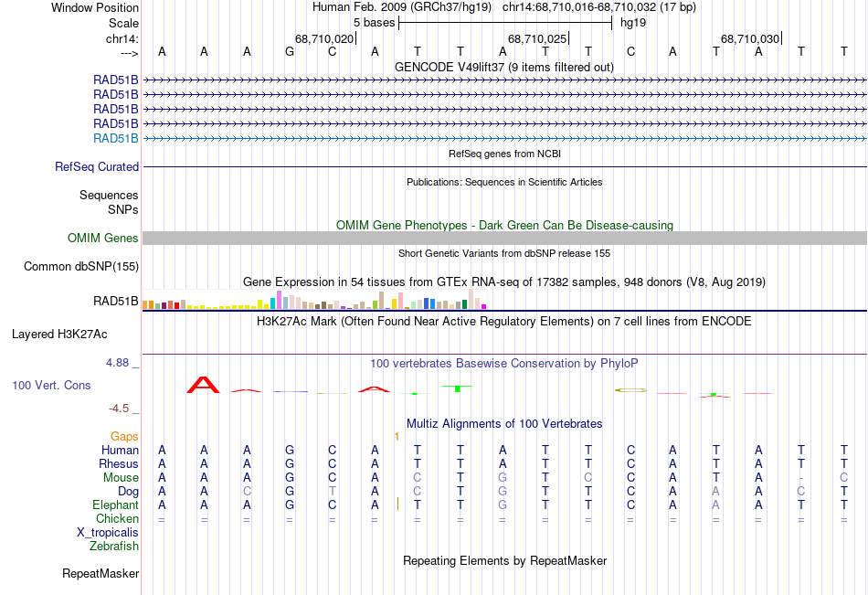
Task: Open the light-blue RAD51B transcript label
Action: pos(116,139)
